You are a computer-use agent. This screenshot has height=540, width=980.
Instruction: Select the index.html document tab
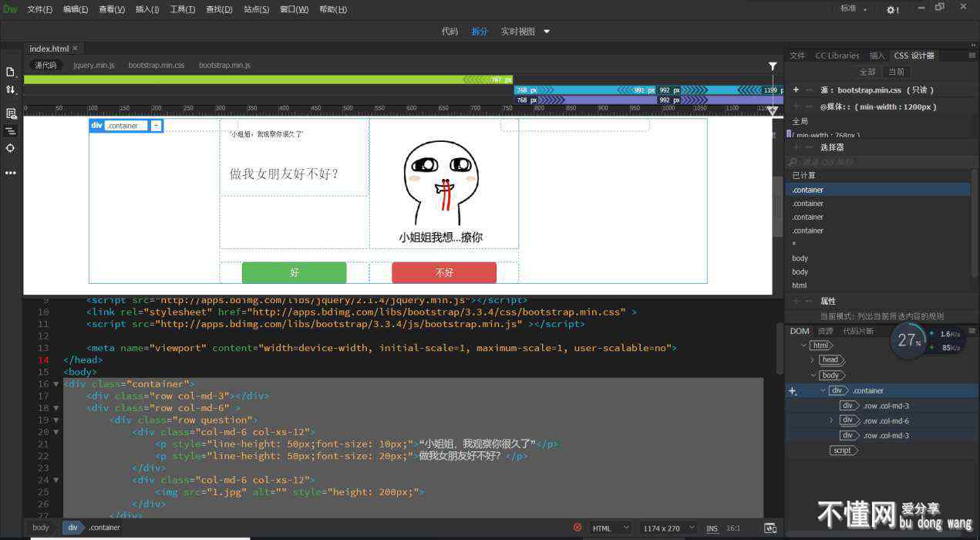pos(49,49)
